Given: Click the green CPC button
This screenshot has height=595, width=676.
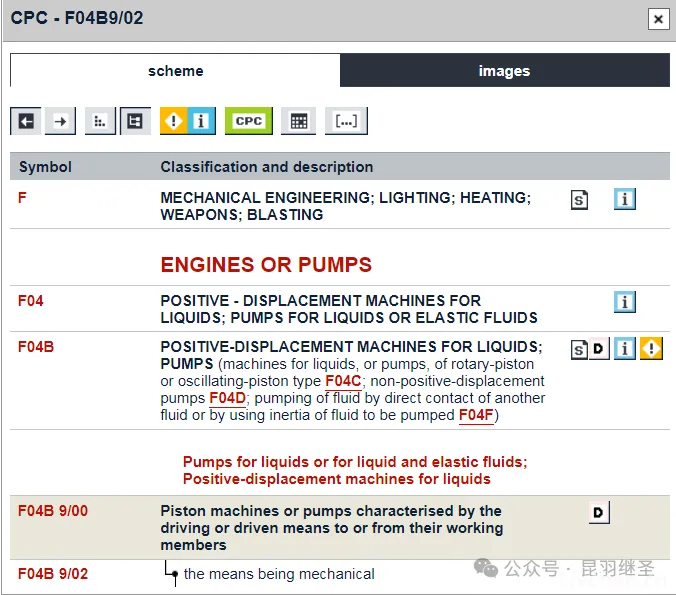Looking at the screenshot, I should click(x=248, y=121).
